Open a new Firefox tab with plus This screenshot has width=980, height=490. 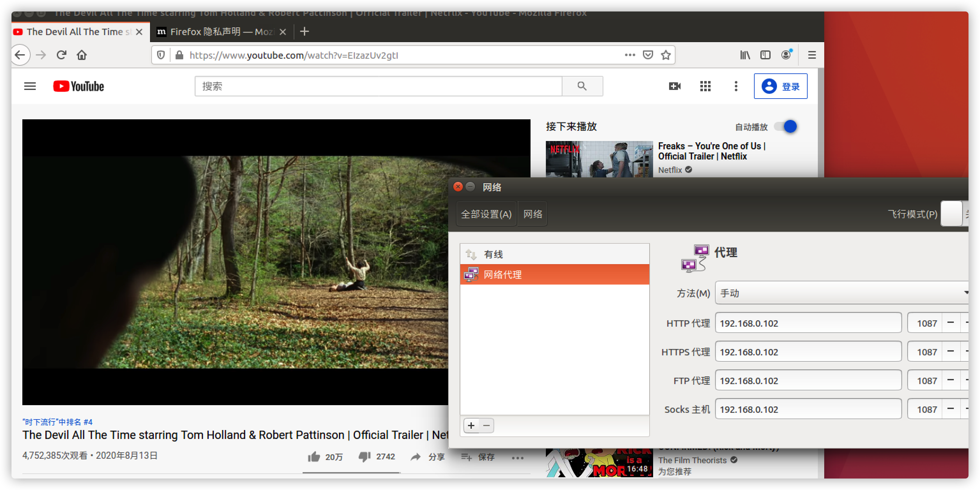coord(304,32)
